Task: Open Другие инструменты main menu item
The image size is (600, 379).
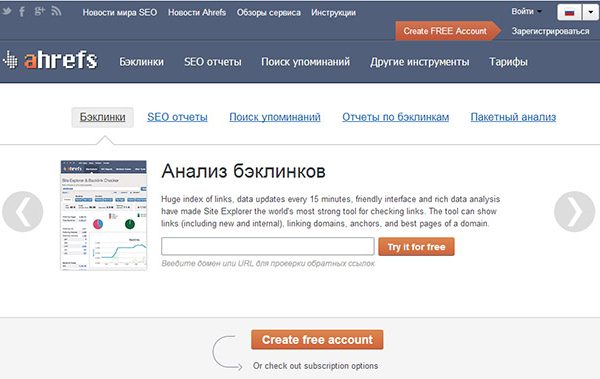Action: [x=419, y=62]
